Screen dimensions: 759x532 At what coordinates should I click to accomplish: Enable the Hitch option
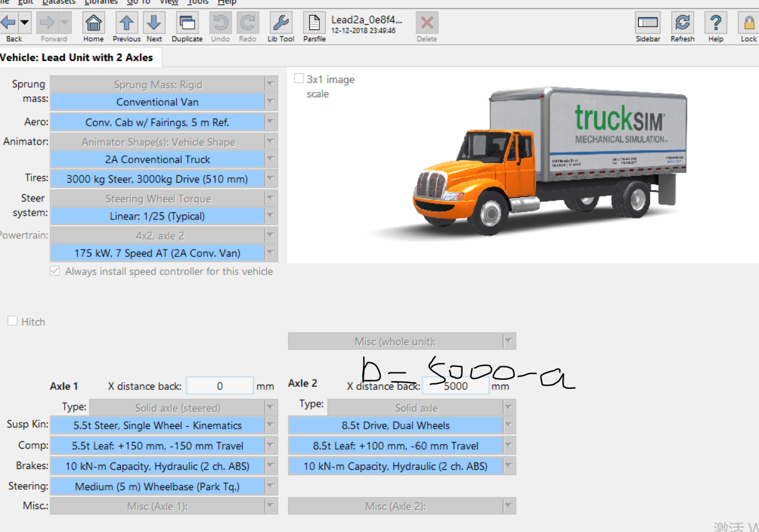pos(13,321)
